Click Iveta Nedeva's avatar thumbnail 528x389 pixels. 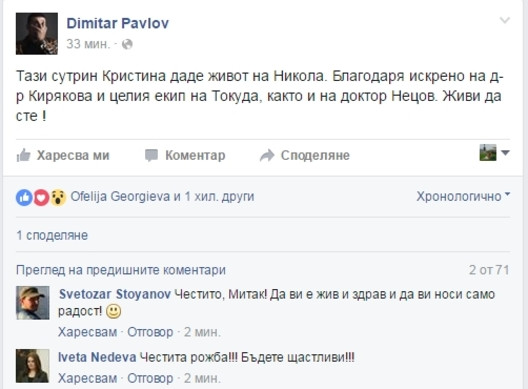pos(33,366)
